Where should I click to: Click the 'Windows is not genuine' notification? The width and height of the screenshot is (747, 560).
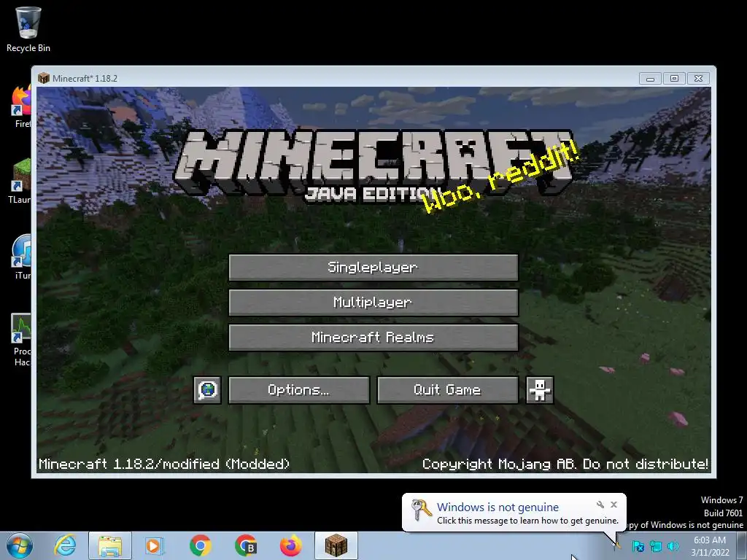tap(514, 513)
